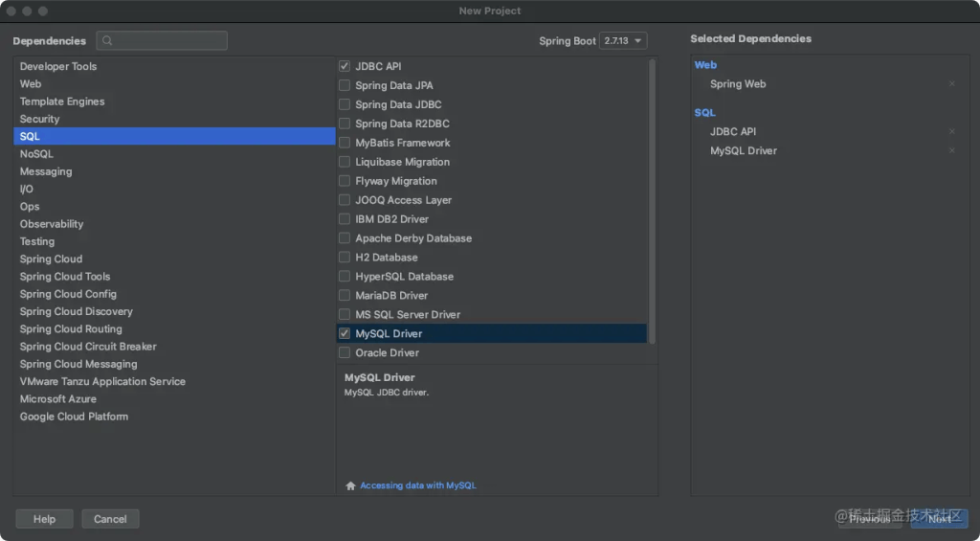
Task: Uncheck the MySQL Driver dependency
Action: click(345, 333)
